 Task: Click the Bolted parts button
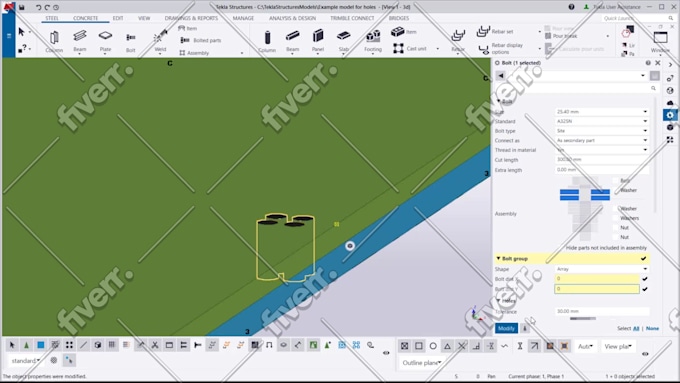(201, 40)
